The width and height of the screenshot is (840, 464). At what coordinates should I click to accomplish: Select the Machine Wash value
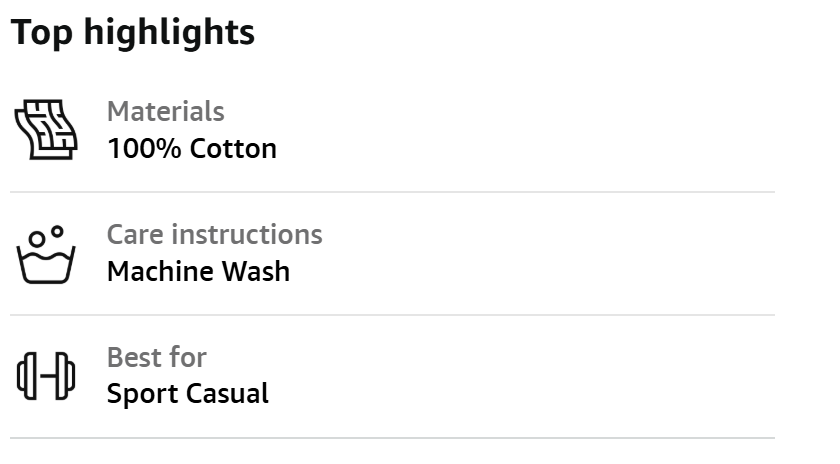[x=198, y=271]
